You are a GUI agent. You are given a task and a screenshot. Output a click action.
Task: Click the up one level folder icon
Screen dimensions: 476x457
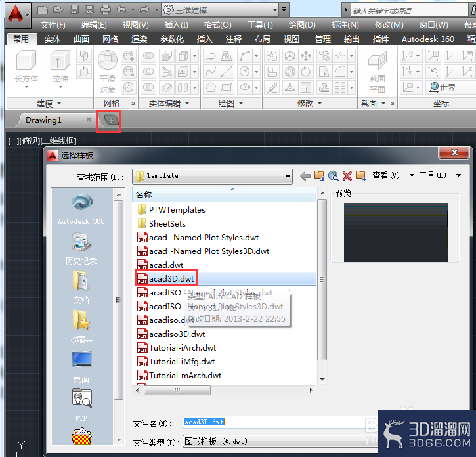coord(319,175)
